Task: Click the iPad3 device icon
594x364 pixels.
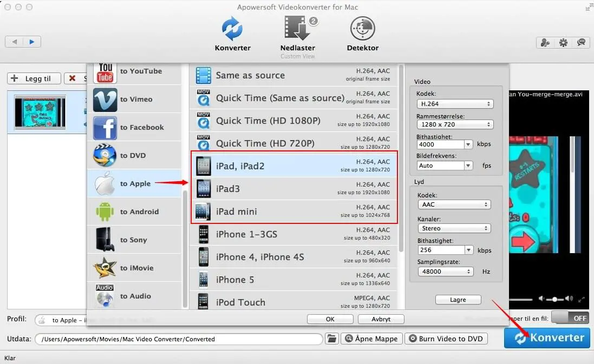Action: click(204, 188)
